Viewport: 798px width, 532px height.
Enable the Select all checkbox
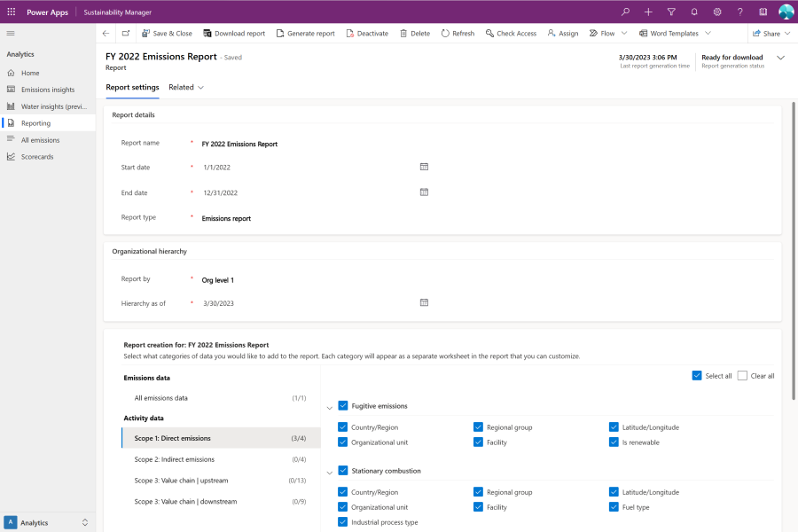pos(697,375)
